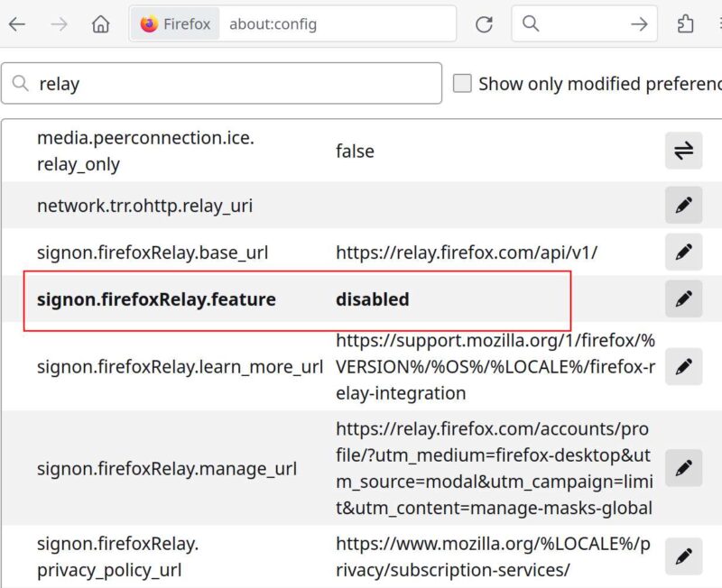Click the magnifier in the preference search field
This screenshot has width=722, height=588.
coord(21,83)
